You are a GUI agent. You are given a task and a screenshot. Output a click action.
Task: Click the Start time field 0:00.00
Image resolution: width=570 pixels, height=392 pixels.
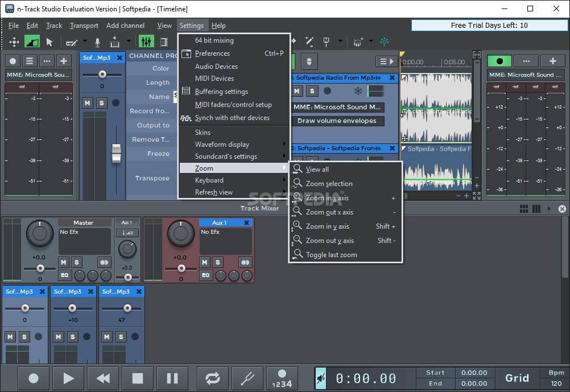(x=474, y=373)
